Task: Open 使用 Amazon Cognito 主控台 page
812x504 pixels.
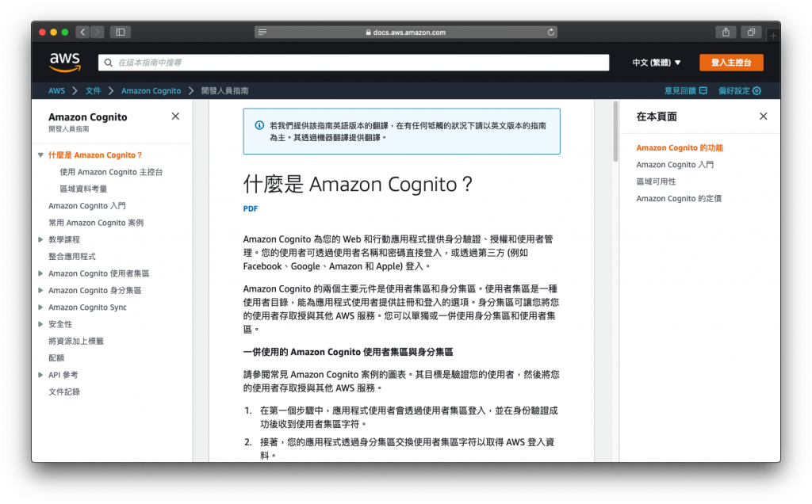Action: pos(111,172)
